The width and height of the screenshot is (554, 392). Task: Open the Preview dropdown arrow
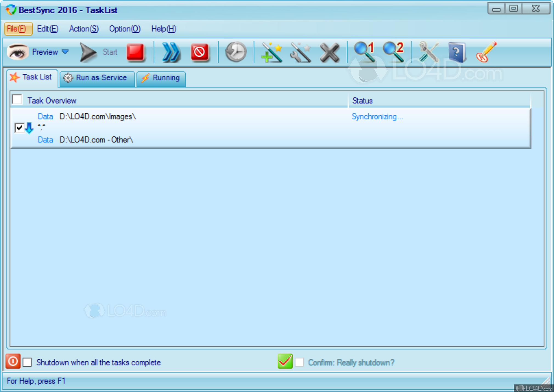pyautogui.click(x=66, y=52)
